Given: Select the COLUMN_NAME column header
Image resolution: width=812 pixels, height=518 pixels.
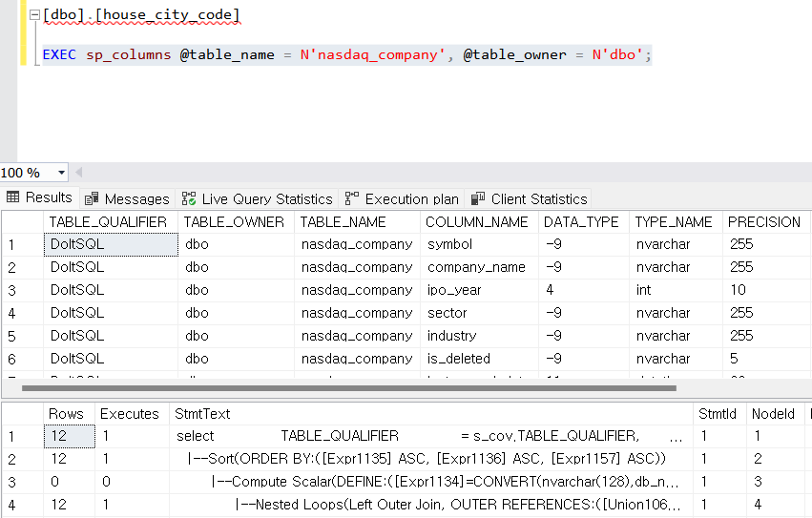Looking at the screenshot, I should (480, 222).
